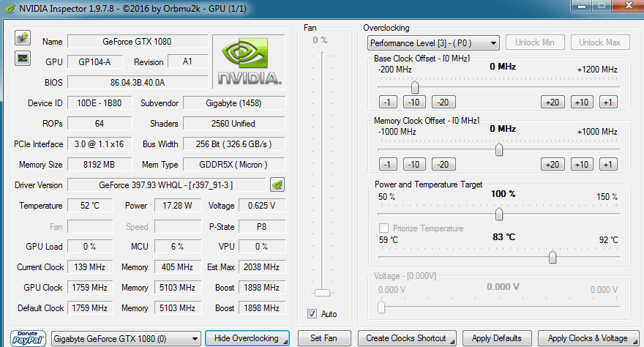Click NVIDIA Inspector title bar app icon
This screenshot has height=347, width=644.
tap(9, 9)
